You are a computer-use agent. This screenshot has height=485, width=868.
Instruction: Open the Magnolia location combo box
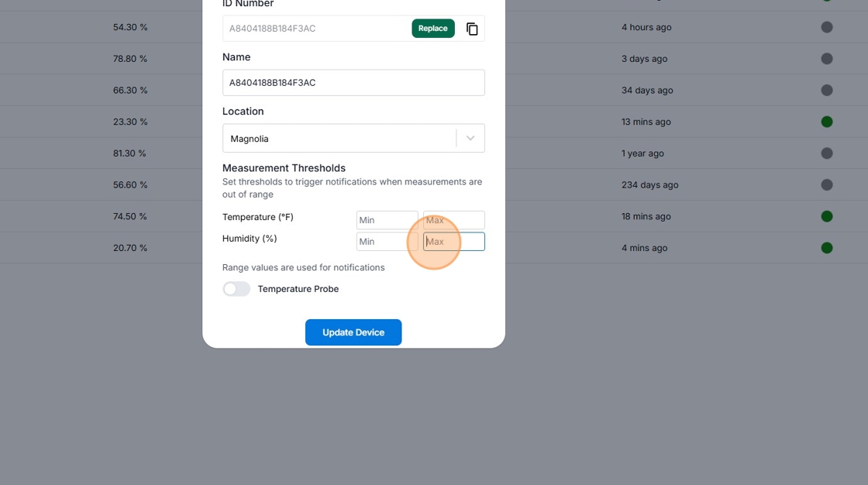[341, 139]
